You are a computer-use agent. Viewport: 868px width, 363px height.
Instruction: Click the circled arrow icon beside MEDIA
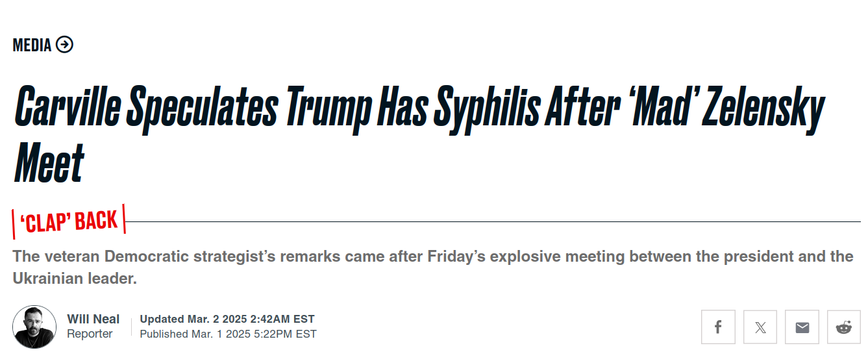[64, 45]
